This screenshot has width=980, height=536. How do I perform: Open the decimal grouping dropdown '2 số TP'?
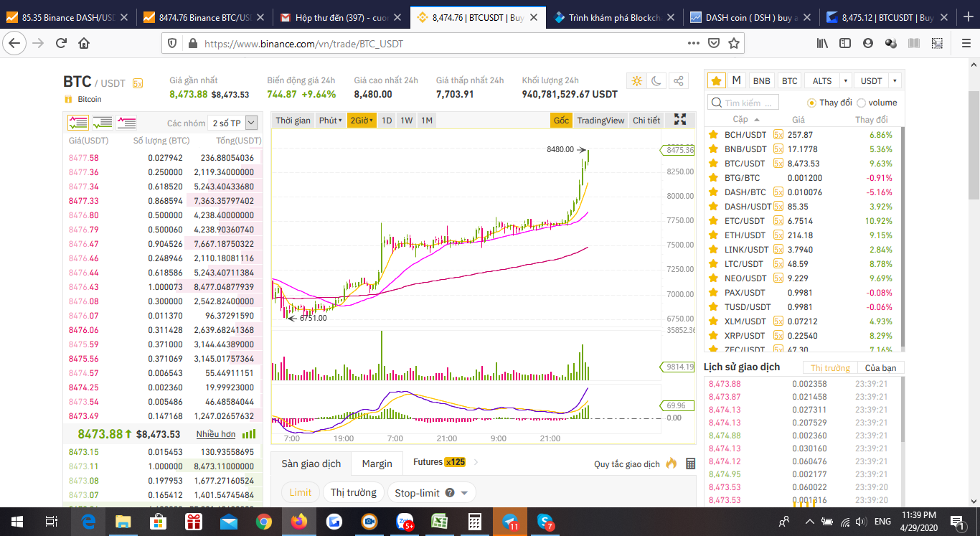pos(232,123)
